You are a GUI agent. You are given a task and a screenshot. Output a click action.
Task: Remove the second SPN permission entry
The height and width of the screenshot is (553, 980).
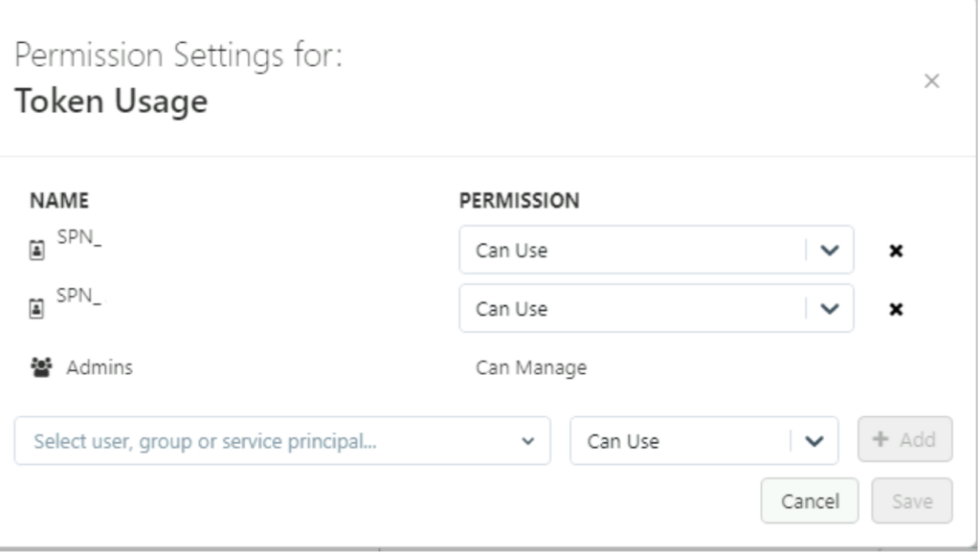[899, 309]
